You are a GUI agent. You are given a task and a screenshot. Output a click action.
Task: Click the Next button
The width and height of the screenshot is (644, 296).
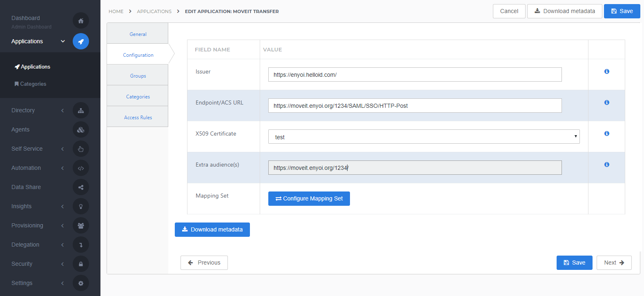click(614, 263)
